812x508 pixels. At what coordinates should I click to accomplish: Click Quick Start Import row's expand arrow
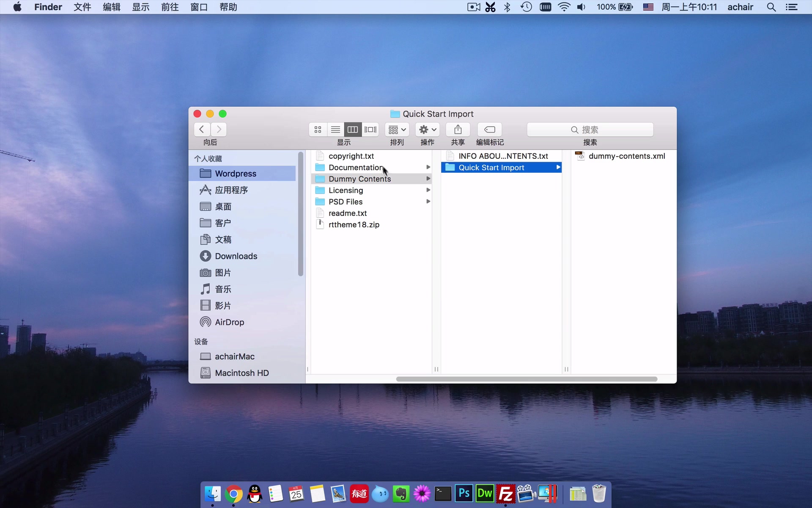(x=558, y=168)
